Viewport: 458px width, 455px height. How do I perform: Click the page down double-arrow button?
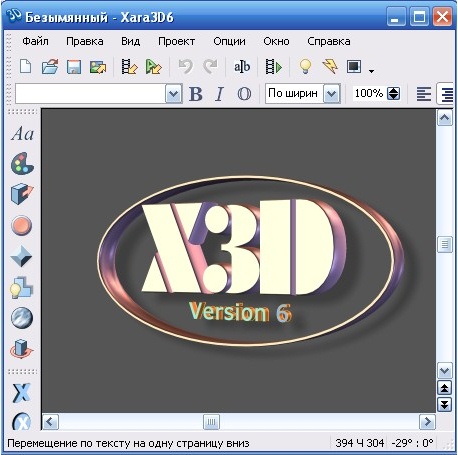tap(445, 405)
